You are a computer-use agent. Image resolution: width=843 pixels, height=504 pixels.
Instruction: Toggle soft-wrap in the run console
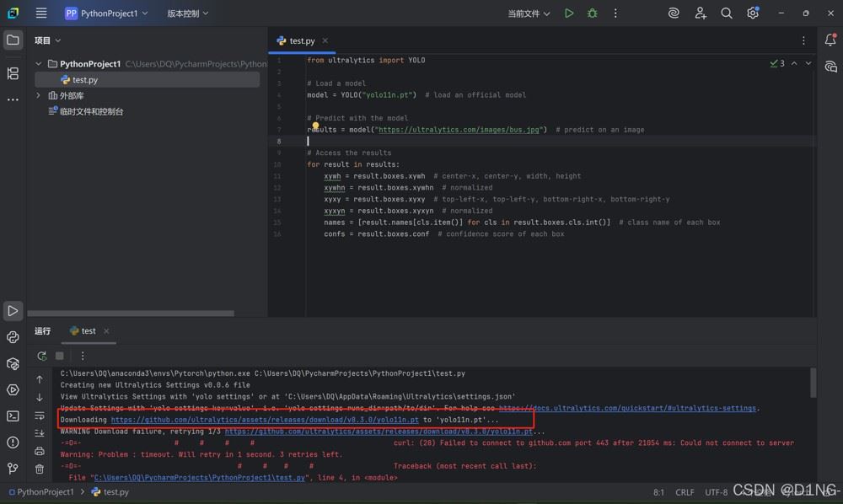point(40,416)
